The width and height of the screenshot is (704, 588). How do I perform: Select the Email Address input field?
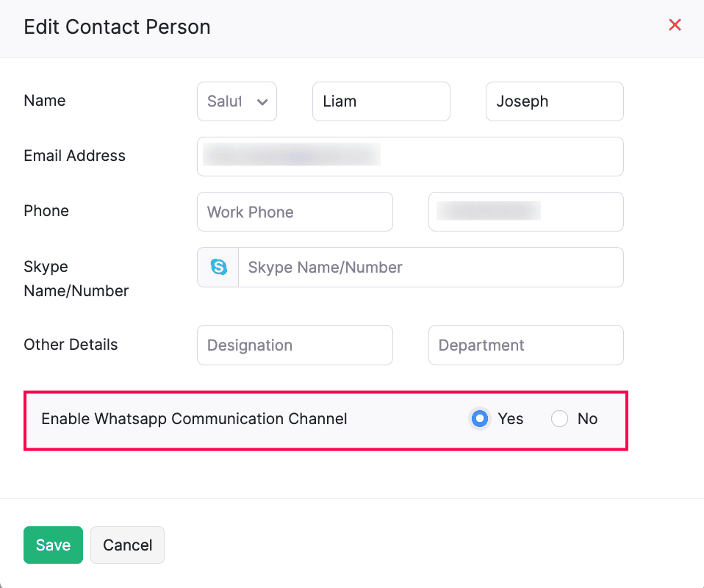click(410, 156)
